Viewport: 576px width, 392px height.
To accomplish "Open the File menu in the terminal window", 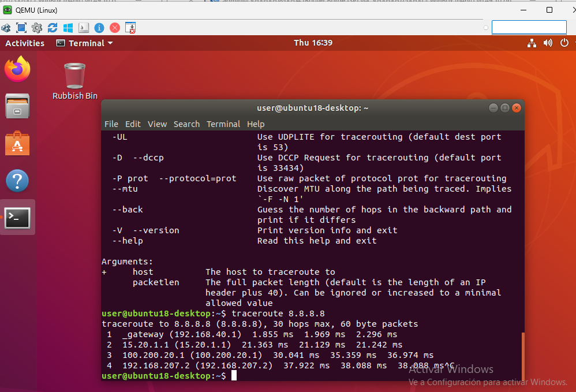I will 111,124.
